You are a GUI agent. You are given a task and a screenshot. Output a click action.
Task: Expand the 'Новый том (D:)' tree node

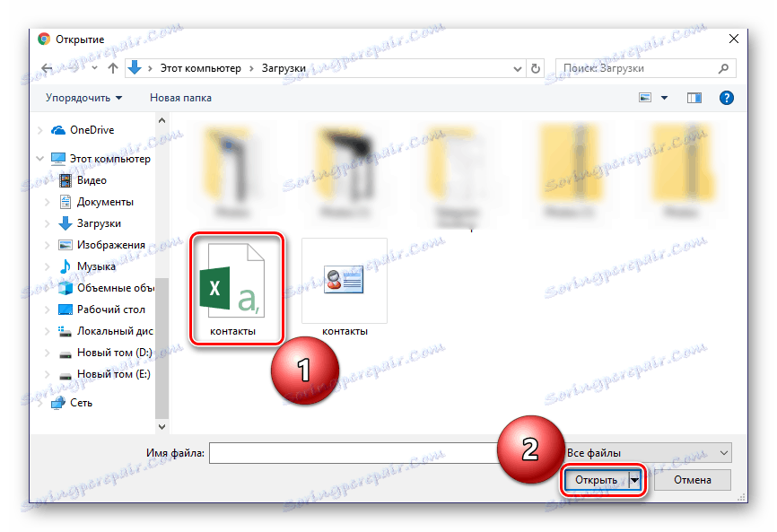pyautogui.click(x=48, y=353)
